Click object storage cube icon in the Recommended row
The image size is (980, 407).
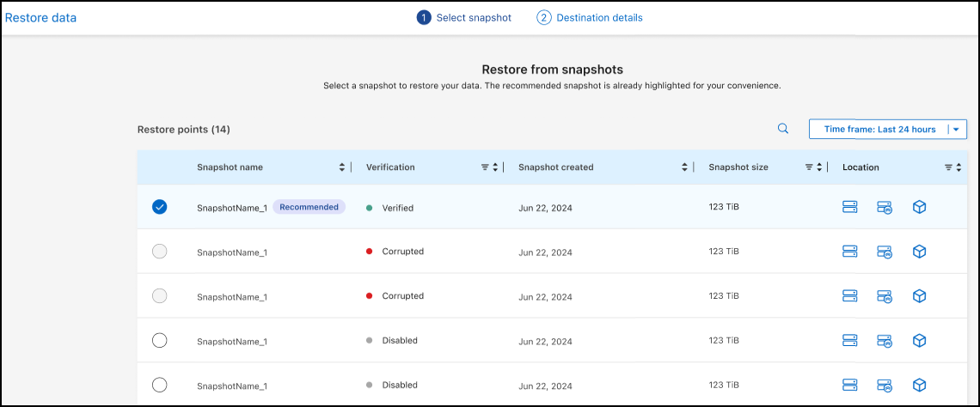[919, 207]
